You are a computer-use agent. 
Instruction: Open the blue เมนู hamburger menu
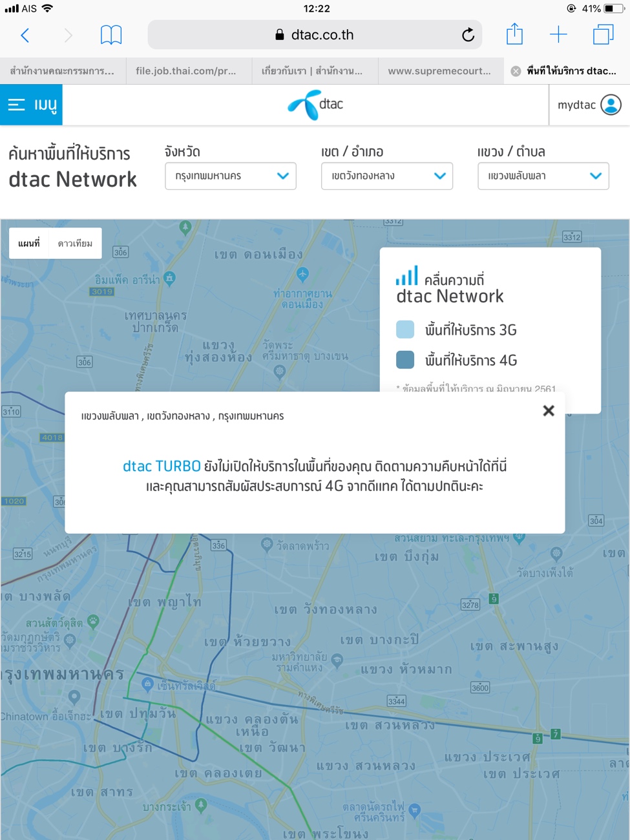click(x=31, y=105)
